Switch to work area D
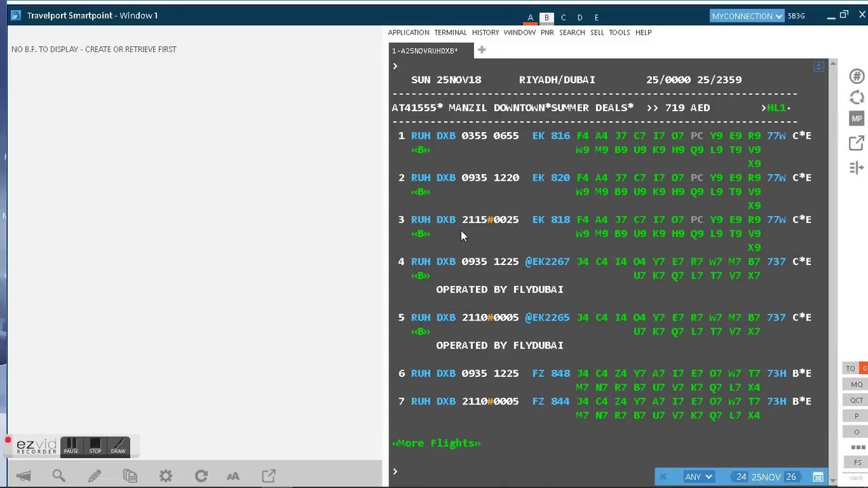The height and width of the screenshot is (488, 868). pyautogui.click(x=580, y=18)
